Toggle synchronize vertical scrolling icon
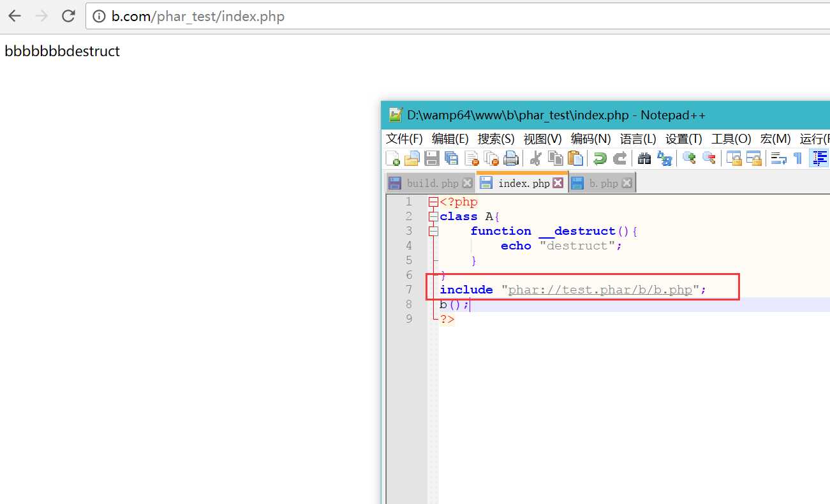The image size is (830, 504). pos(734,158)
